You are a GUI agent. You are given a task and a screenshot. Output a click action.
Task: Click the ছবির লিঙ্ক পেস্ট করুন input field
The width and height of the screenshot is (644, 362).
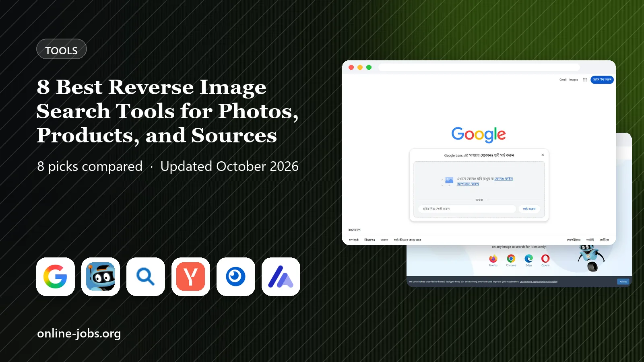467,209
